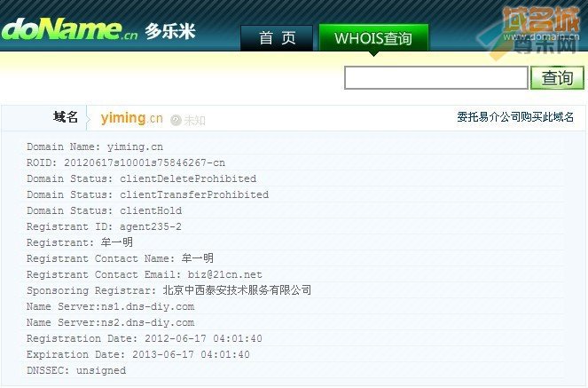This screenshot has height=388, width=588.
Task: Open the 委托易介公司购买此域名 link
Action: [x=515, y=117]
